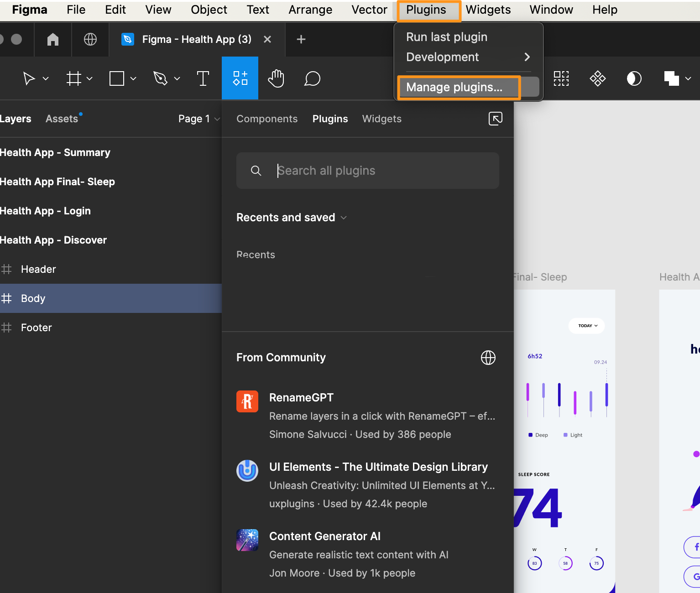This screenshot has width=700, height=593.
Task: Select the Frame tool icon
Action: click(73, 78)
